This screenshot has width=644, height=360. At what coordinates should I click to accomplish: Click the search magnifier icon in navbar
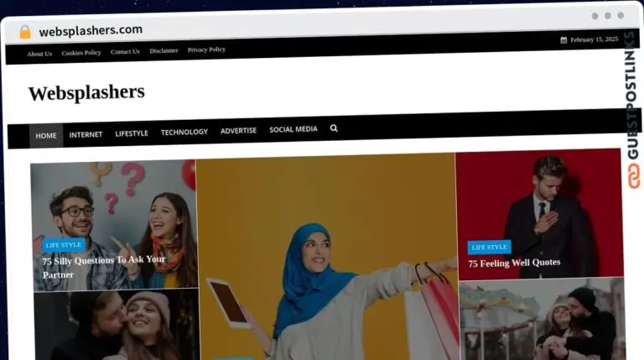(x=334, y=128)
